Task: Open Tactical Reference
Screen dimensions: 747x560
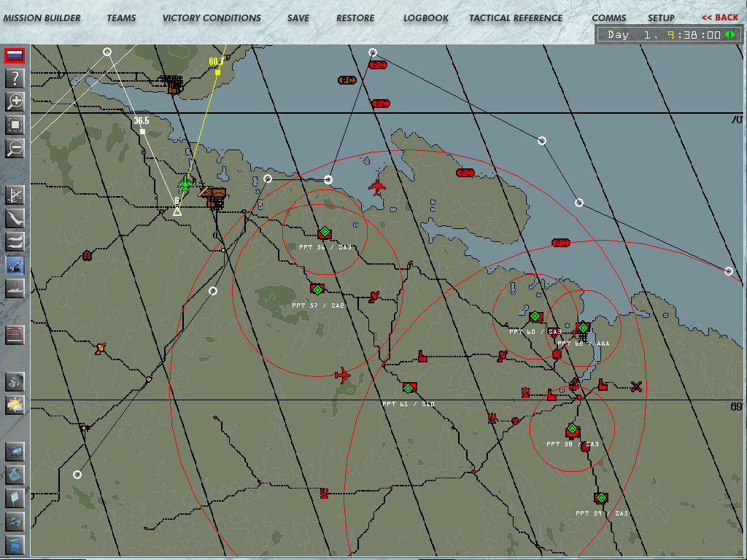Action: [516, 18]
